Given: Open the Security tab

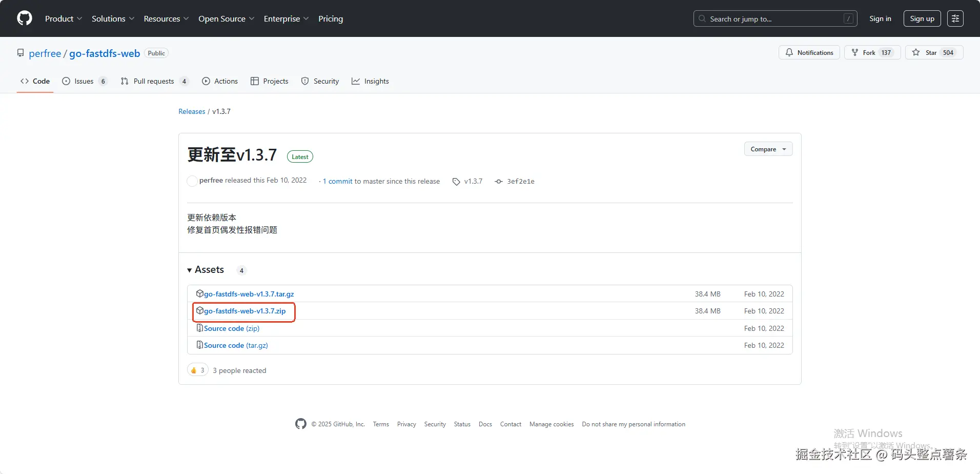Looking at the screenshot, I should point(320,81).
